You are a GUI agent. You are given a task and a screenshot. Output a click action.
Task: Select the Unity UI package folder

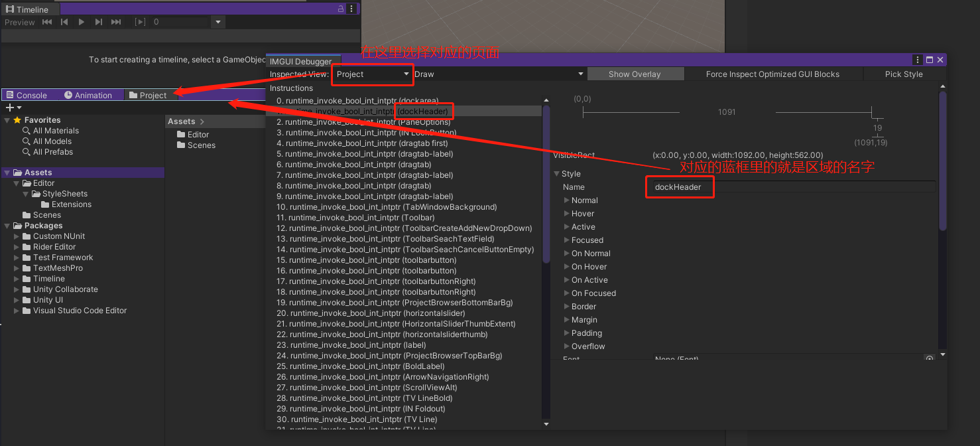coord(42,300)
